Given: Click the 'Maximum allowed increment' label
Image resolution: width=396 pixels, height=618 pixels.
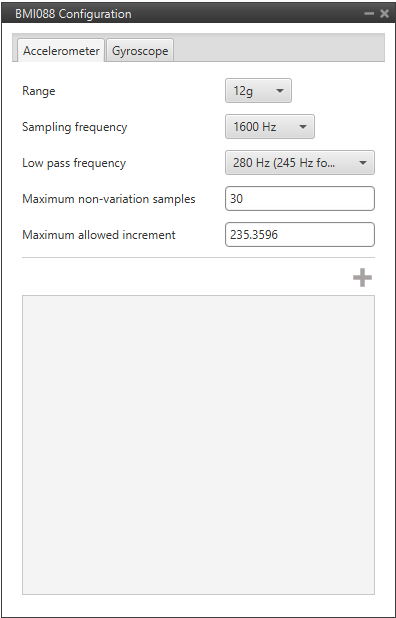Looking at the screenshot, I should click(x=99, y=235).
